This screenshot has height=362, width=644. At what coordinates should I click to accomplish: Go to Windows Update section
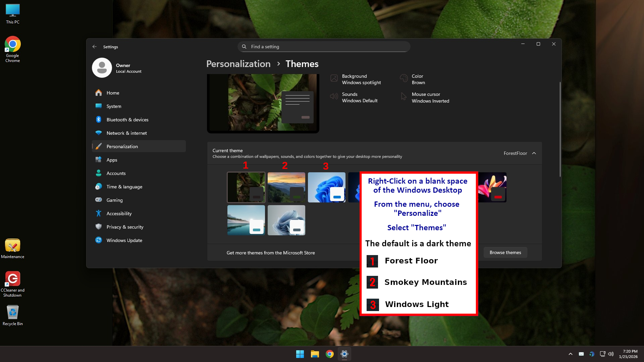click(x=124, y=240)
